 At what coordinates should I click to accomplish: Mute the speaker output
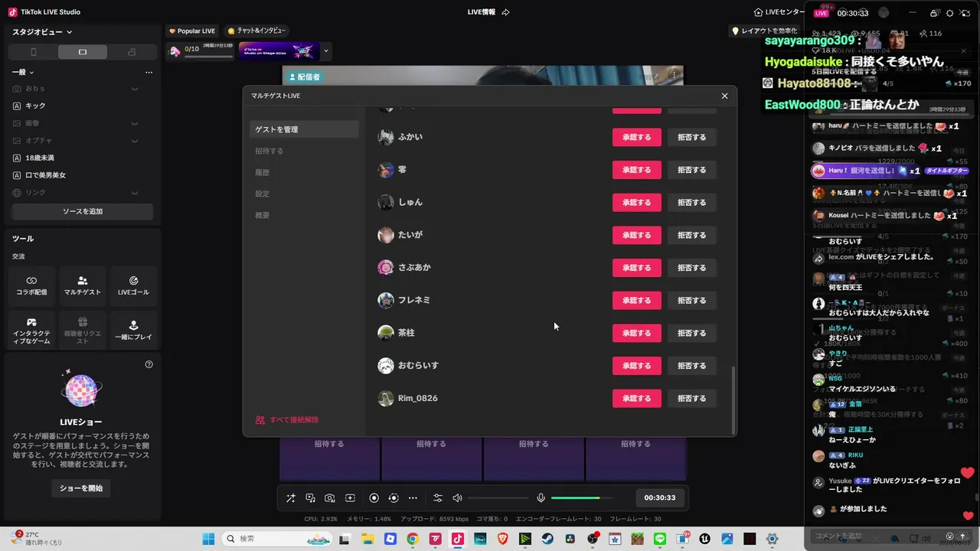(457, 498)
